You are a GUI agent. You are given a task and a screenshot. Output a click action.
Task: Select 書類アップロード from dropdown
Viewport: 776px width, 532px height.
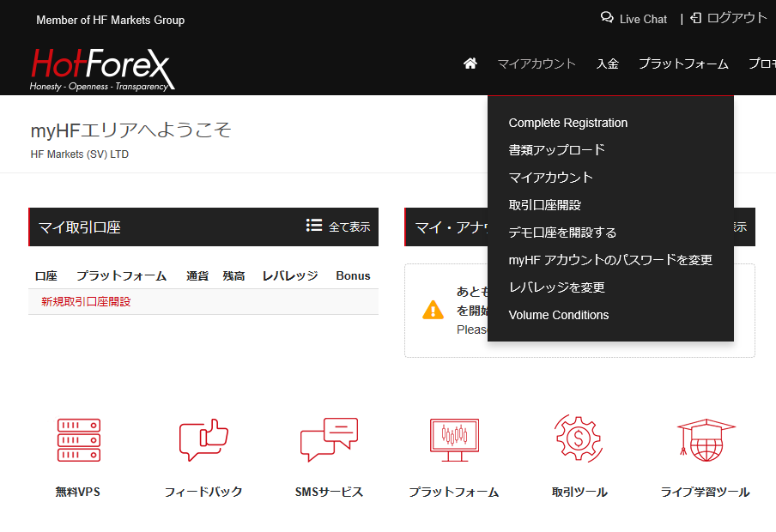(556, 150)
